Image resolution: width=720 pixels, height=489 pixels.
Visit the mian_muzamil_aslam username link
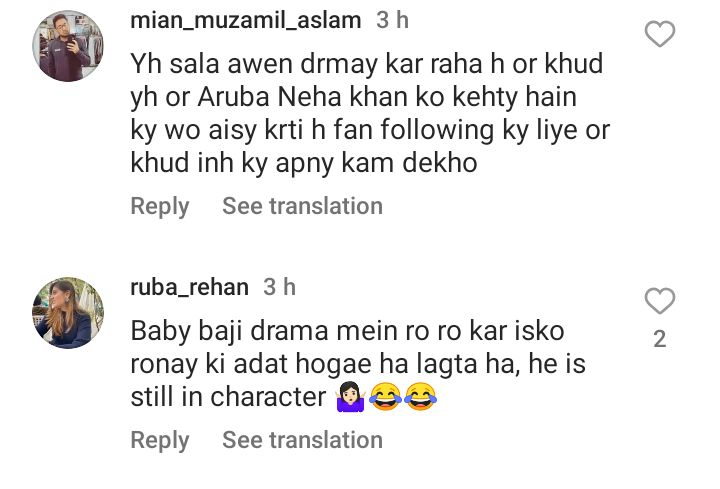[248, 20]
